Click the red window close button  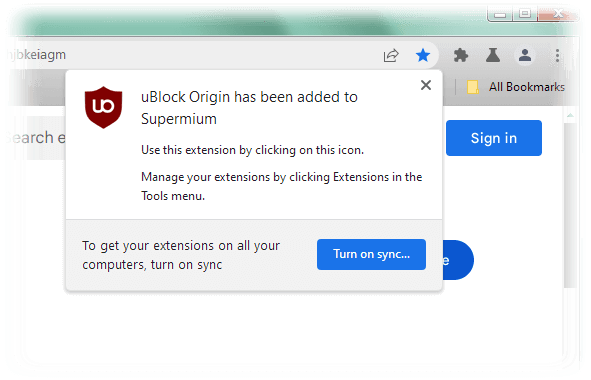point(557,14)
